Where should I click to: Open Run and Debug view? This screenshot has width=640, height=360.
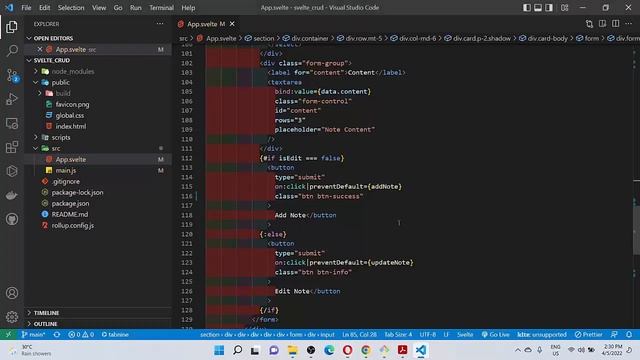12,99
